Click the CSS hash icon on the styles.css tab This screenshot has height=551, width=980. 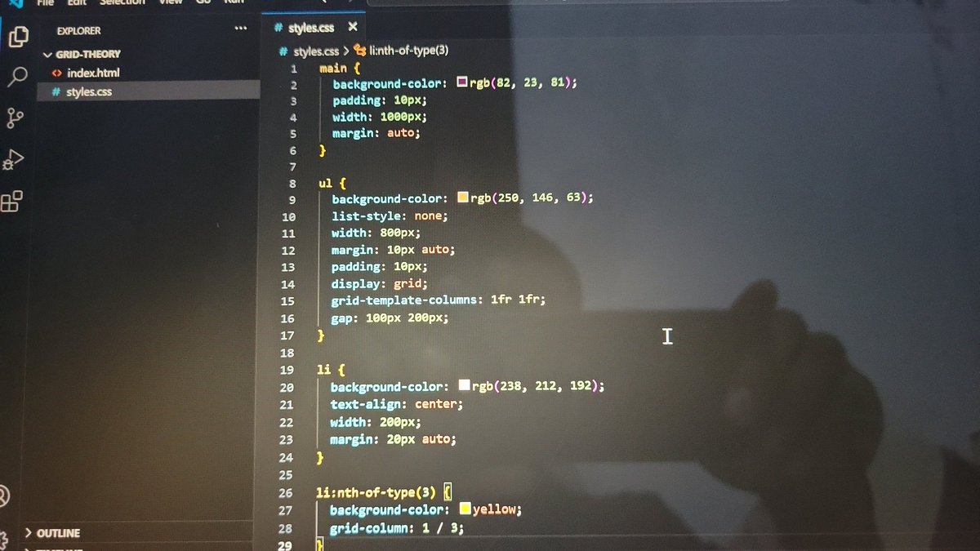(281, 27)
